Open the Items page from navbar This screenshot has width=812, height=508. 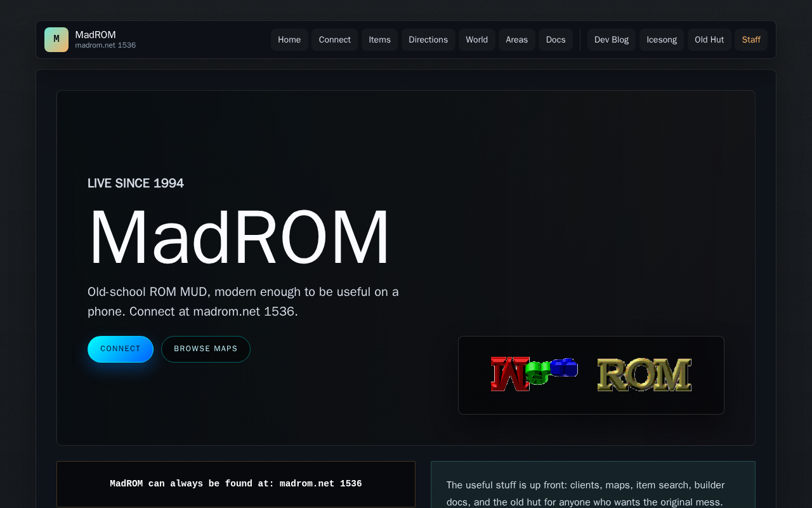click(x=379, y=39)
